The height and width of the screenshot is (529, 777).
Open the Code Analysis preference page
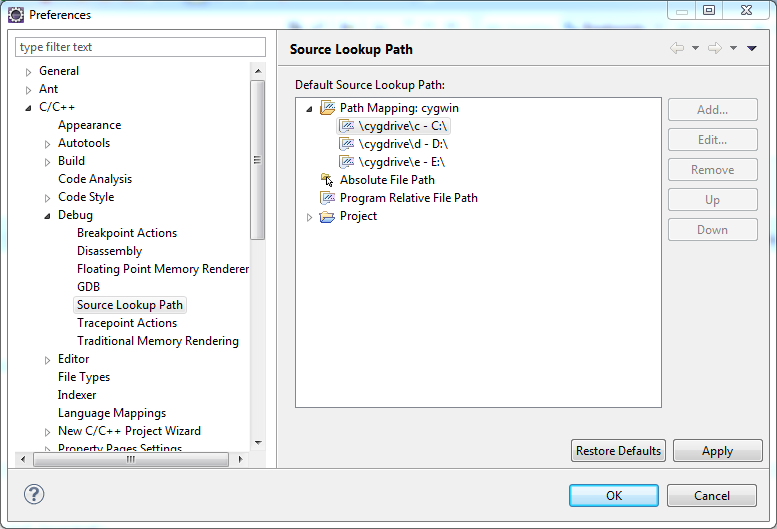tap(95, 179)
